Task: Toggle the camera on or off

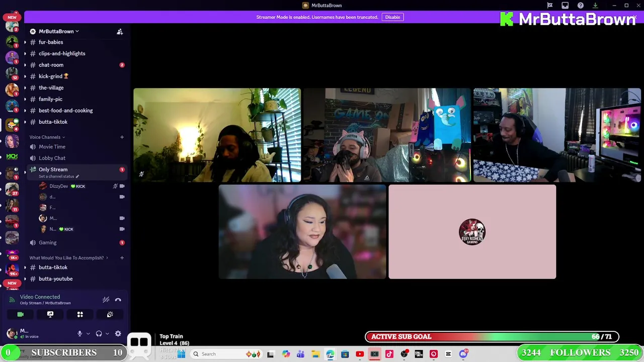Action: point(20,314)
